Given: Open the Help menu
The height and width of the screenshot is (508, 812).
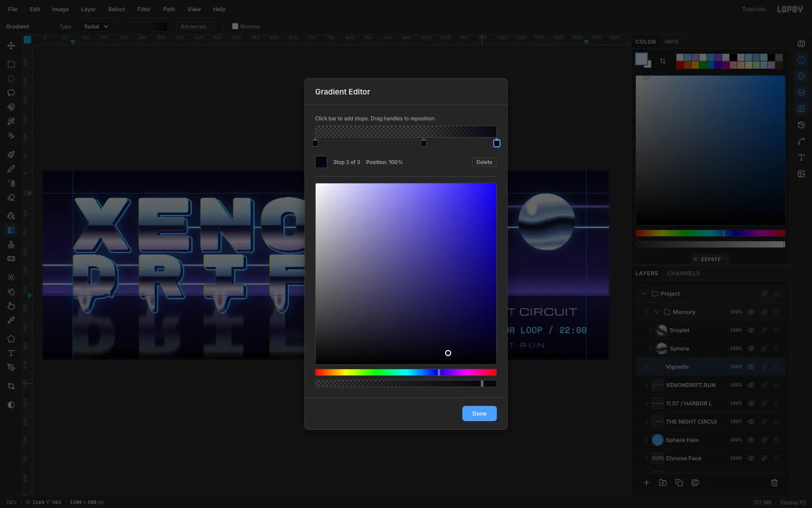Looking at the screenshot, I should pos(219,9).
